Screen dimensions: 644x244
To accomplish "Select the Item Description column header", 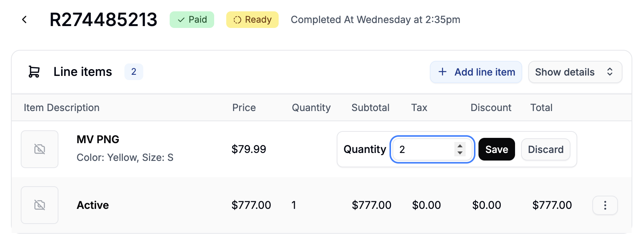I will coord(61,108).
